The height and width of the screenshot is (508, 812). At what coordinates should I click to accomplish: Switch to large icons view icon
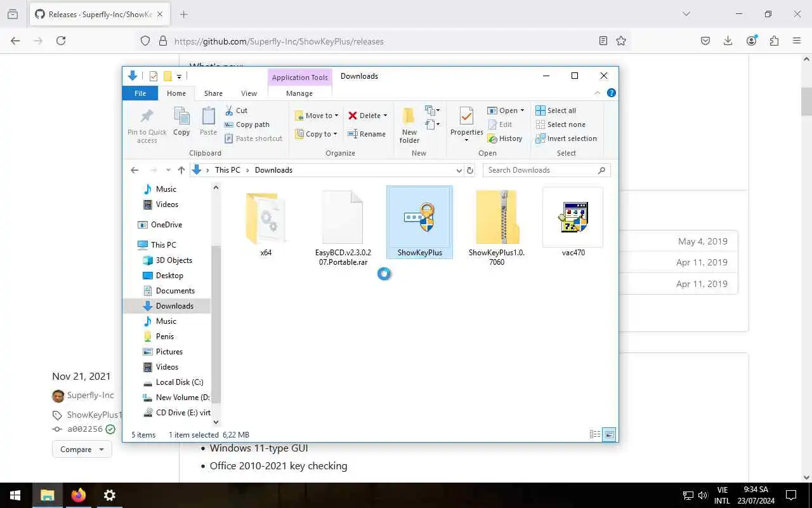(609, 435)
